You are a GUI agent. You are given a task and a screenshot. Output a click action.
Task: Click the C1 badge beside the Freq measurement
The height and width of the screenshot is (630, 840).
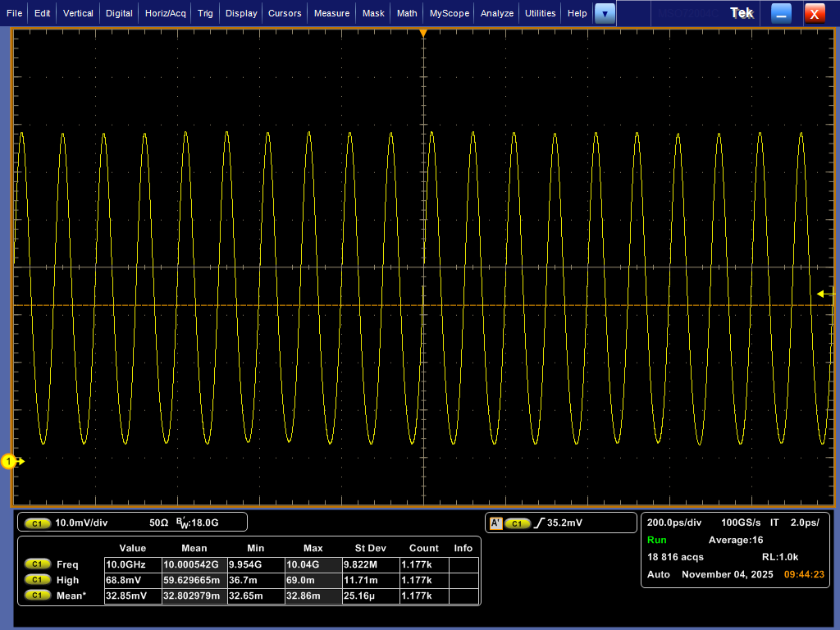[x=36, y=564]
